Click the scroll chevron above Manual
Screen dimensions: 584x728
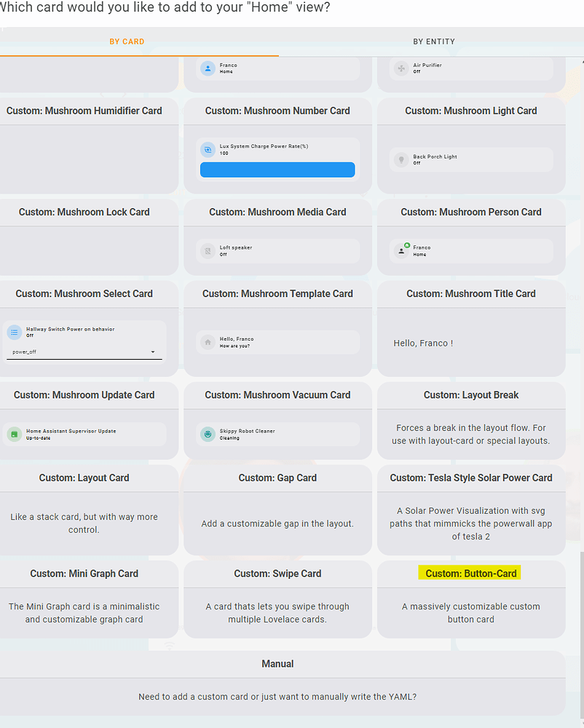click(170, 645)
